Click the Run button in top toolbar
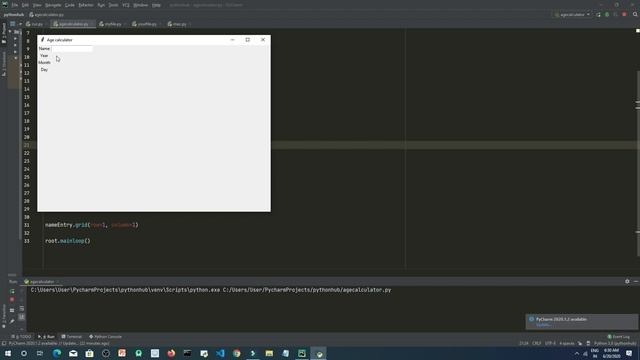The height and width of the screenshot is (360, 640). coord(598,15)
